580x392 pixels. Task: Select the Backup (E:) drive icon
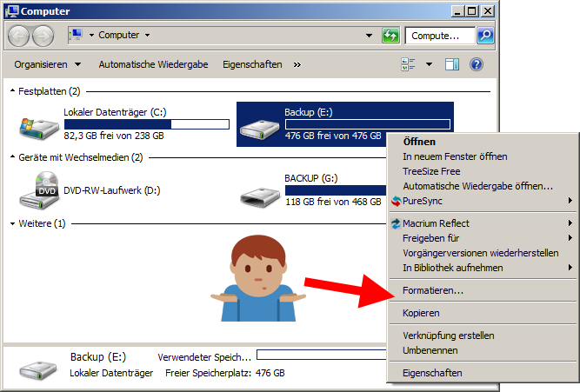259,130
